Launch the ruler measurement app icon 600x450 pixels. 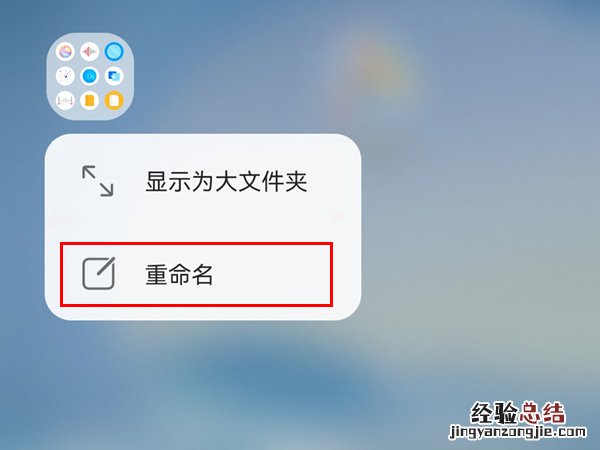65,101
